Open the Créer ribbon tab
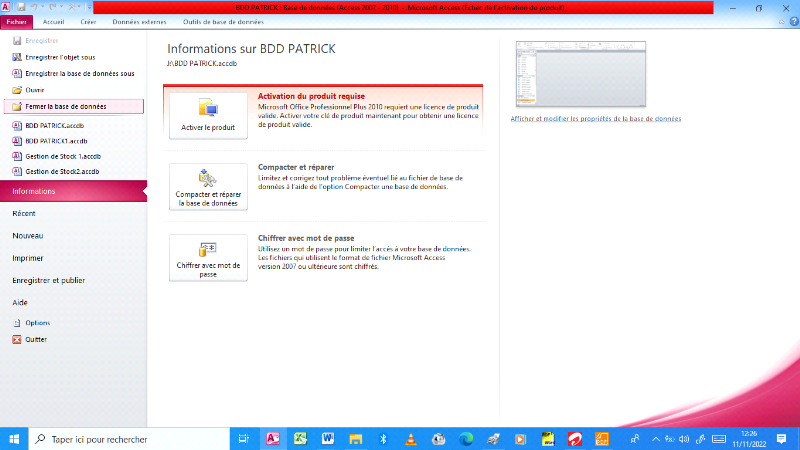This screenshot has height=450, width=800. (x=88, y=21)
